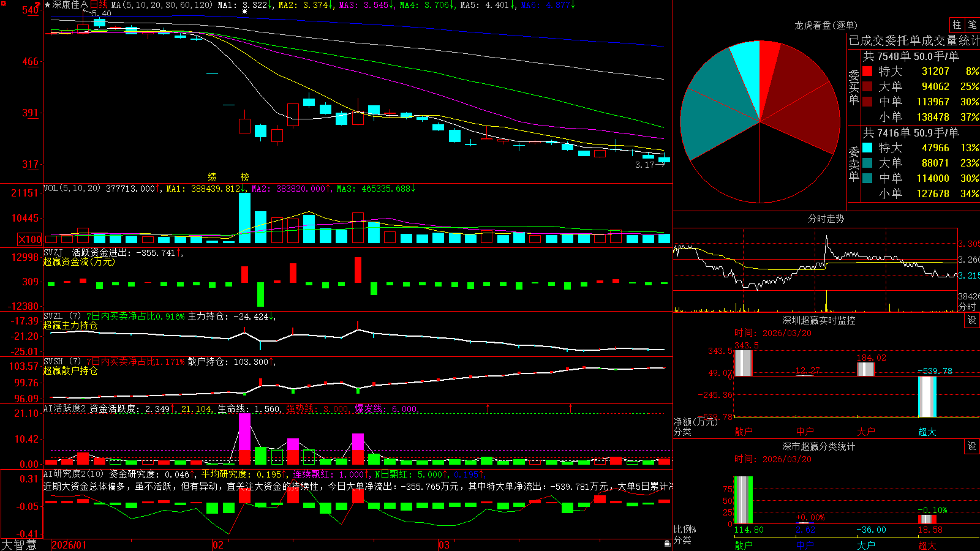Image resolution: width=980 pixels, height=551 pixels.
Task: Click dark red 大单 buy order swatch
Action: tap(867, 86)
